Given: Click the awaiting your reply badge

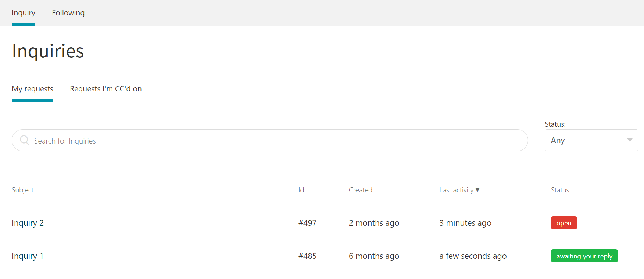Looking at the screenshot, I should pos(584,256).
